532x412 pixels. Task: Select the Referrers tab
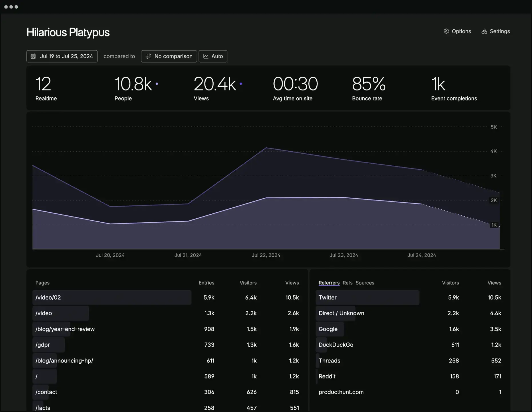point(329,283)
